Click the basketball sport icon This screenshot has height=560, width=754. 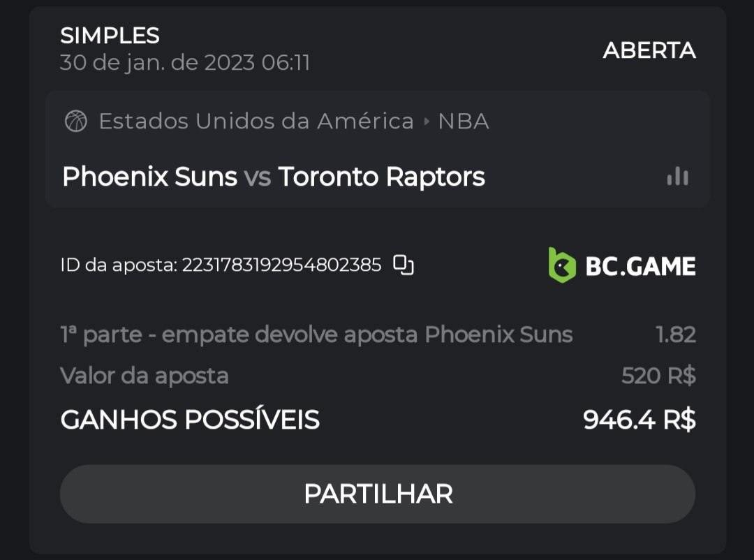click(75, 121)
